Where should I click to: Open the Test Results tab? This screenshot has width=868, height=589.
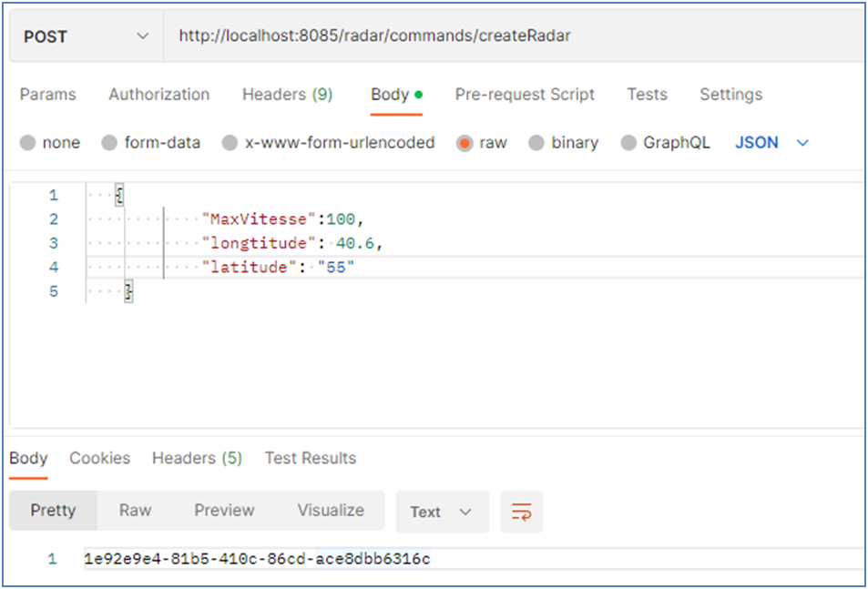(x=310, y=458)
